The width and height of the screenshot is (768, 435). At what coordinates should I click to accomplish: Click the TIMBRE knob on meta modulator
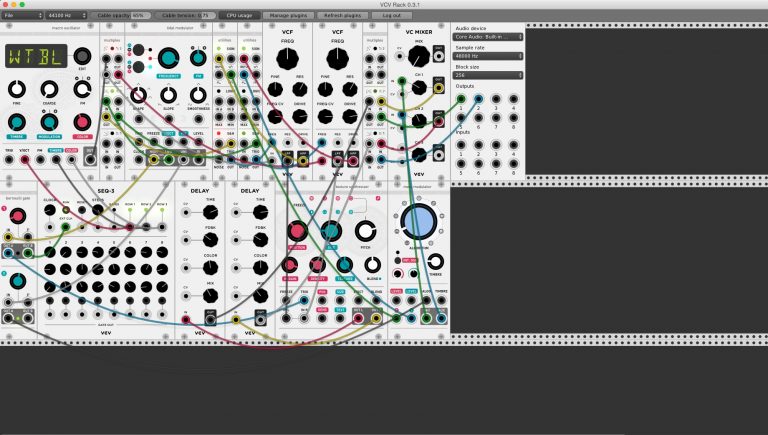point(435,262)
